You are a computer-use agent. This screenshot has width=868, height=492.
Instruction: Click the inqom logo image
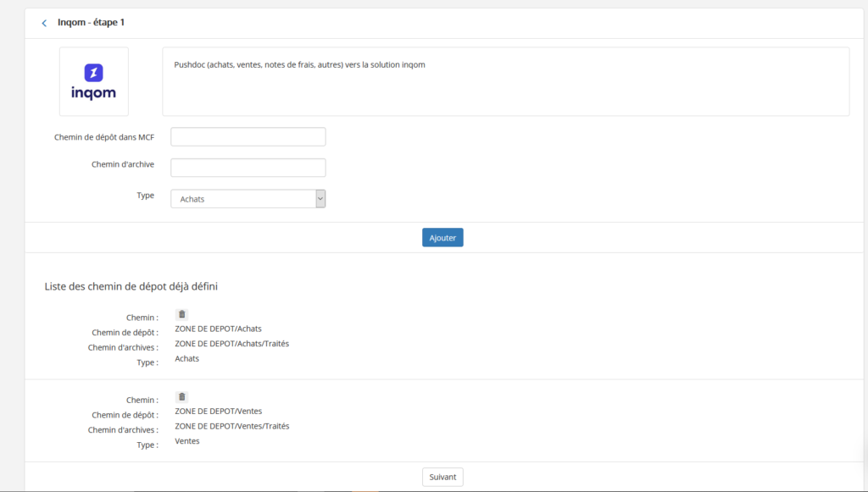[93, 81]
